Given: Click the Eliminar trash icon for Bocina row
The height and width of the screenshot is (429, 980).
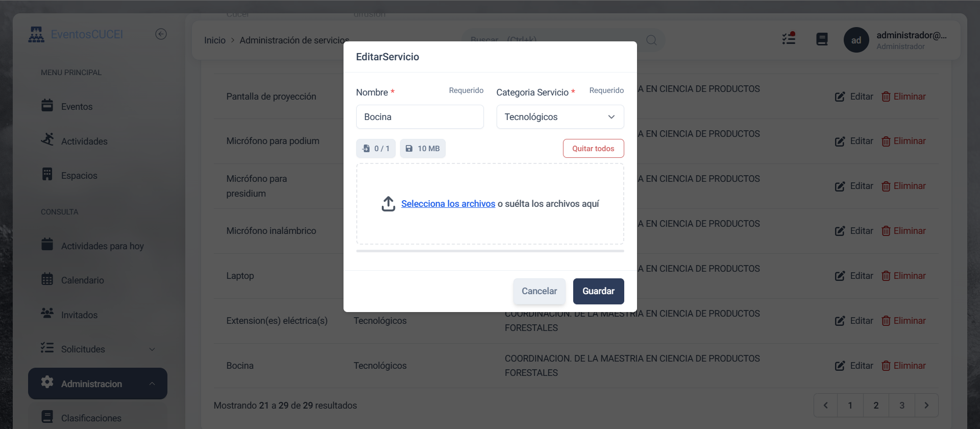Looking at the screenshot, I should pos(887,365).
